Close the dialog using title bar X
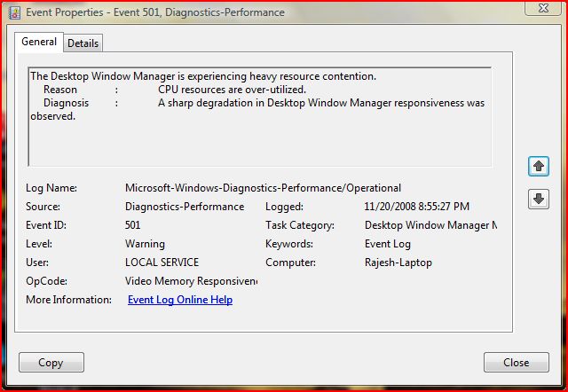This screenshot has width=568, height=392. 535,9
